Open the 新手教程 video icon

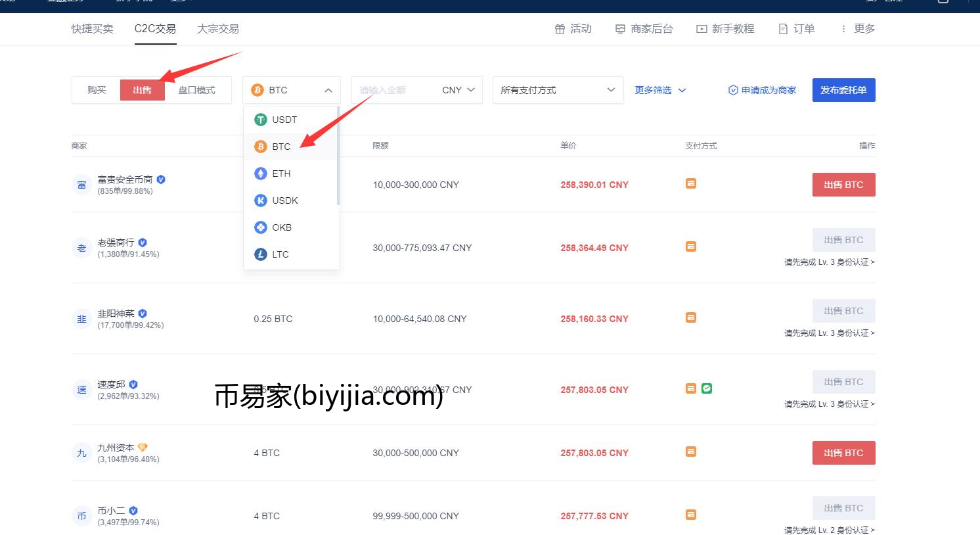[702, 29]
